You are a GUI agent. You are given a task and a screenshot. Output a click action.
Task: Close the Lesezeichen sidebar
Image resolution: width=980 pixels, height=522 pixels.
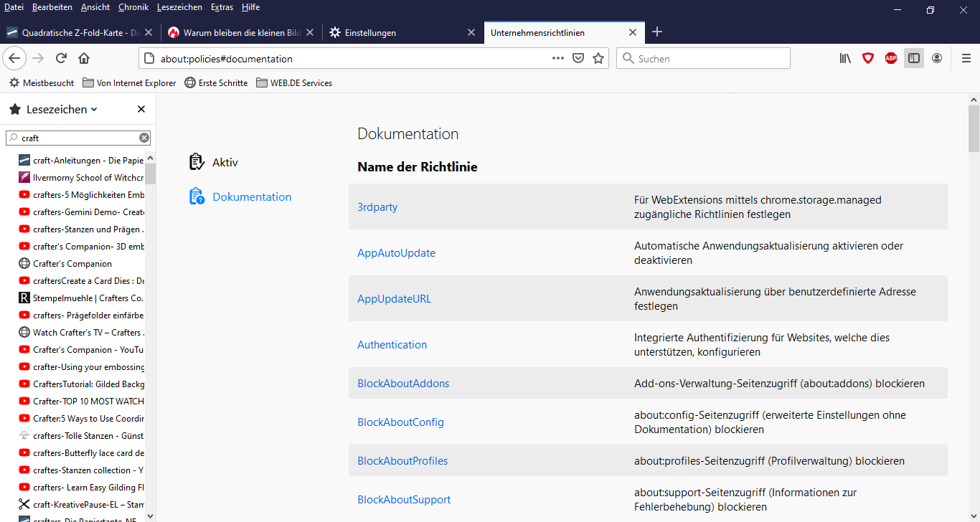tap(141, 109)
